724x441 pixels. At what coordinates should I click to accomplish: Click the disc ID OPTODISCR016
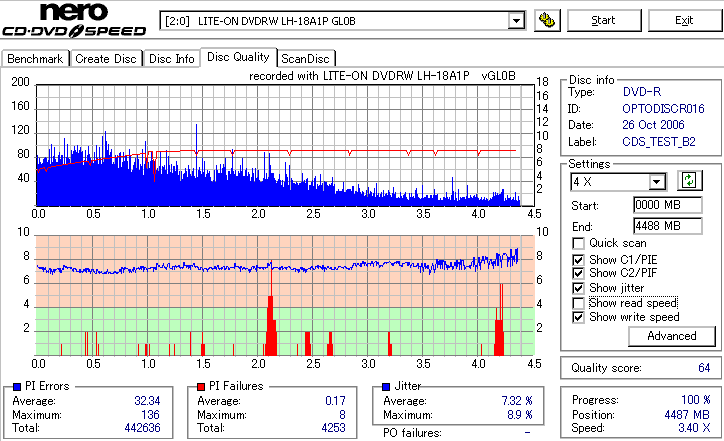pos(663,109)
